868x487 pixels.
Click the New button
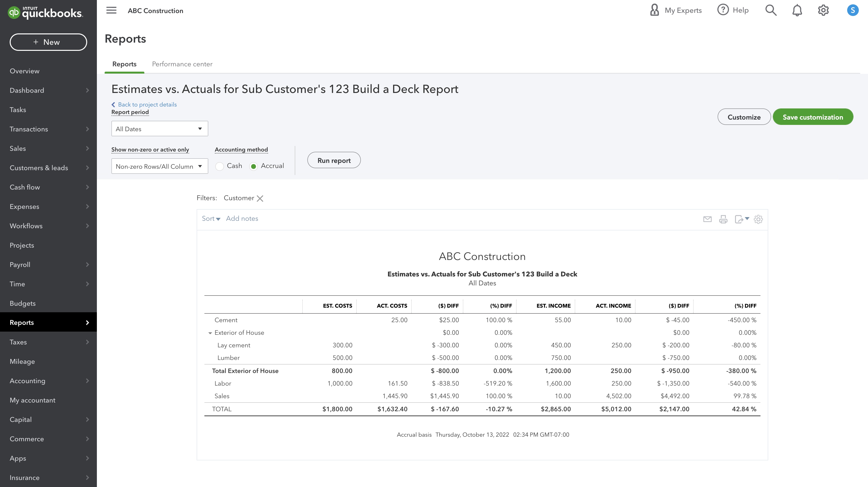(x=48, y=42)
